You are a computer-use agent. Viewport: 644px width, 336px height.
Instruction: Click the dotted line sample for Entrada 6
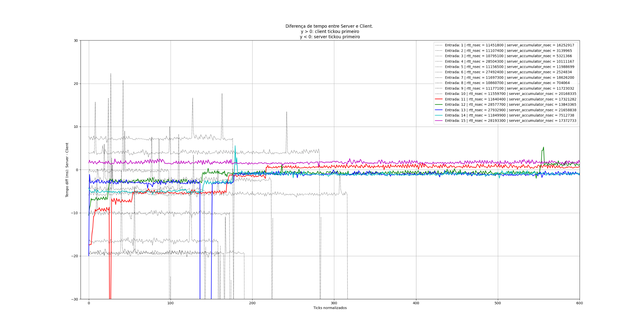(438, 72)
